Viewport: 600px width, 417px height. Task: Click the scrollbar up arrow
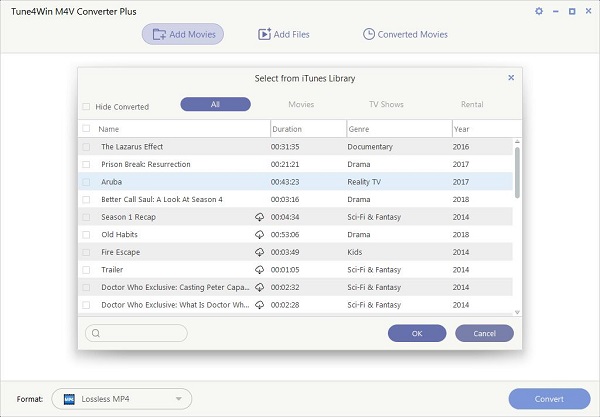pos(517,142)
